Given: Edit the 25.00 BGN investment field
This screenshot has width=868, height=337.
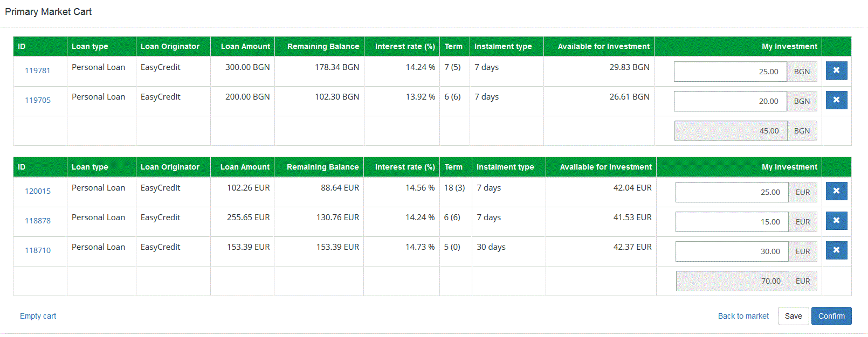Looking at the screenshot, I should pyautogui.click(x=731, y=72).
